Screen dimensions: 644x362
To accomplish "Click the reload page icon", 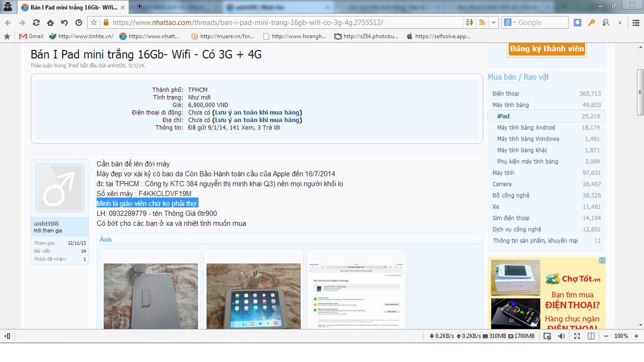I will coord(36,23).
